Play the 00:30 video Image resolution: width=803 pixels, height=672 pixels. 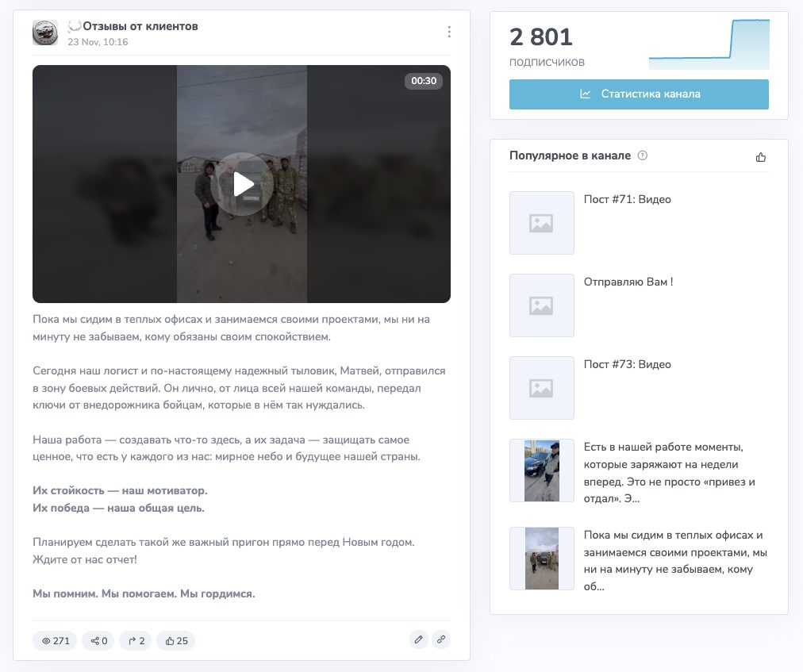coord(242,184)
